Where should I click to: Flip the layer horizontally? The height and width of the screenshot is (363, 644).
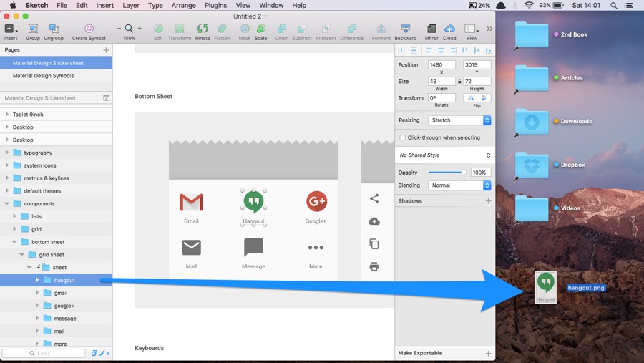471,98
